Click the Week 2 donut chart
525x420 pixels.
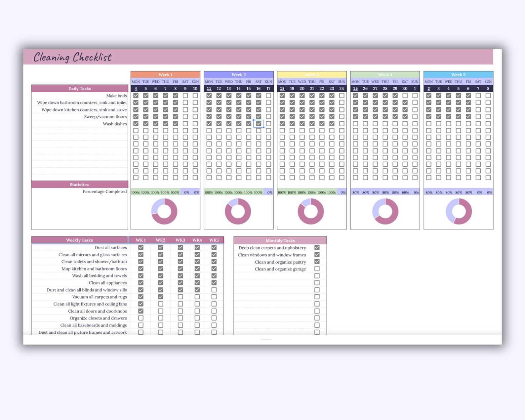point(238,211)
